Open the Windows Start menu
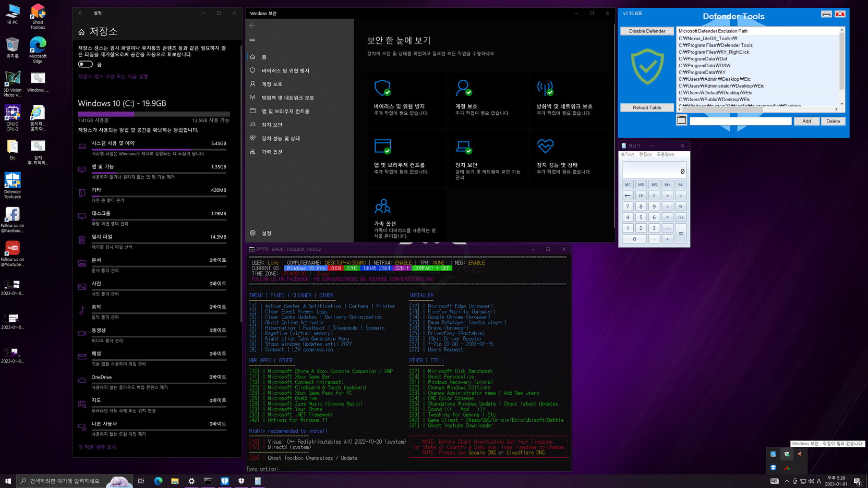The height and width of the screenshot is (488, 868). coord(8,481)
